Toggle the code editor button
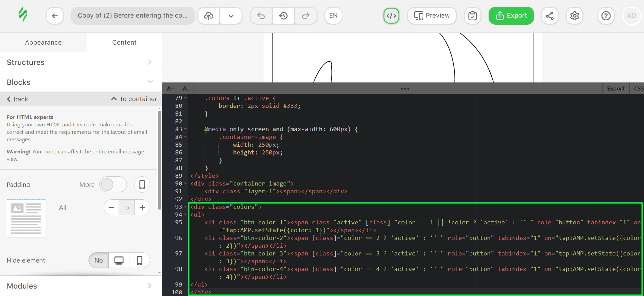644x296 pixels. click(391, 16)
